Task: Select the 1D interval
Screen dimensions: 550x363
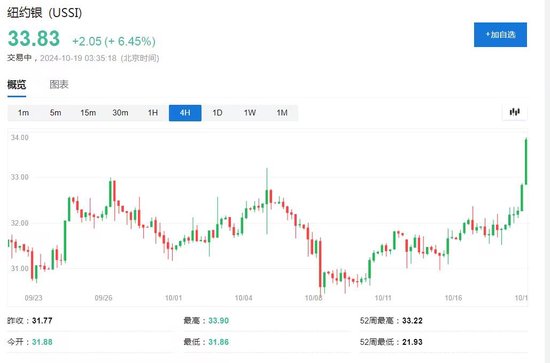Action: click(217, 113)
